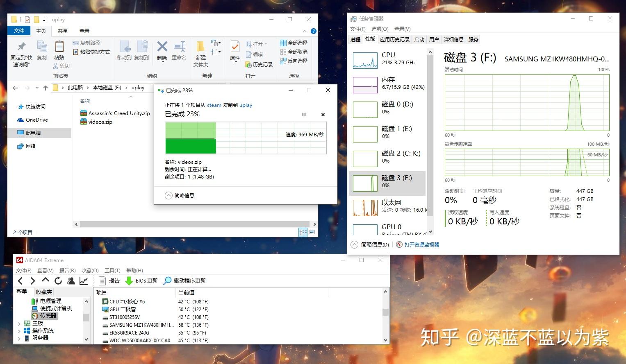This screenshot has height=364, width=626.
Task: Collapse 简略信息 in the copy dialog
Action: coord(168,195)
